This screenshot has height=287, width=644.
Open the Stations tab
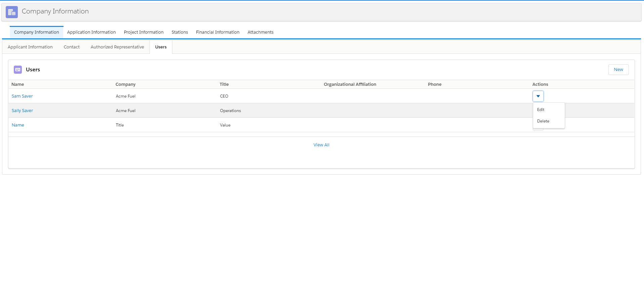pos(180,32)
